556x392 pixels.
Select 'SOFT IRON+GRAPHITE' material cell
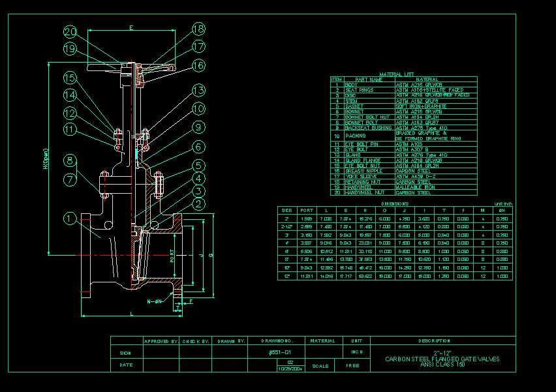(421, 106)
